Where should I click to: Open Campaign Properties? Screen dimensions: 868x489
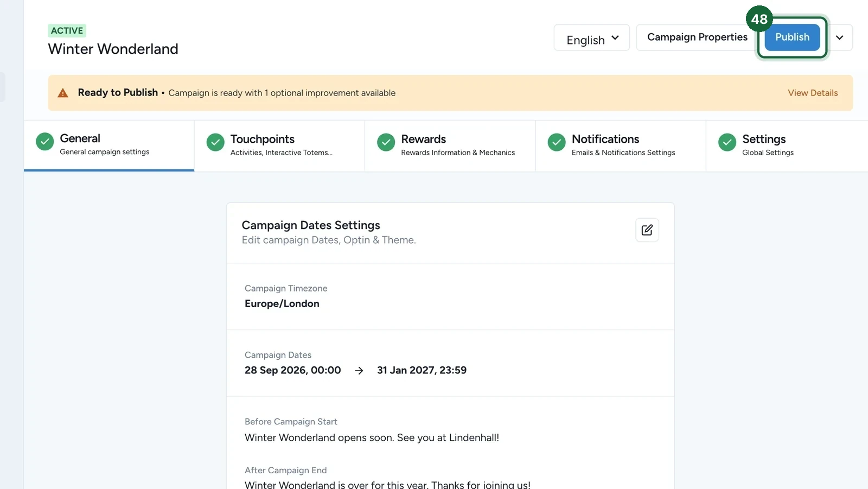697,37
